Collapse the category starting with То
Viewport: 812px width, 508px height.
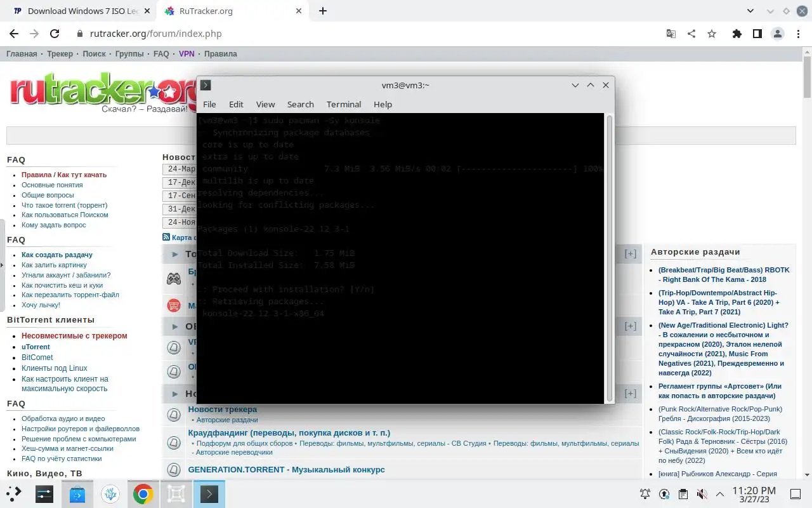click(176, 254)
